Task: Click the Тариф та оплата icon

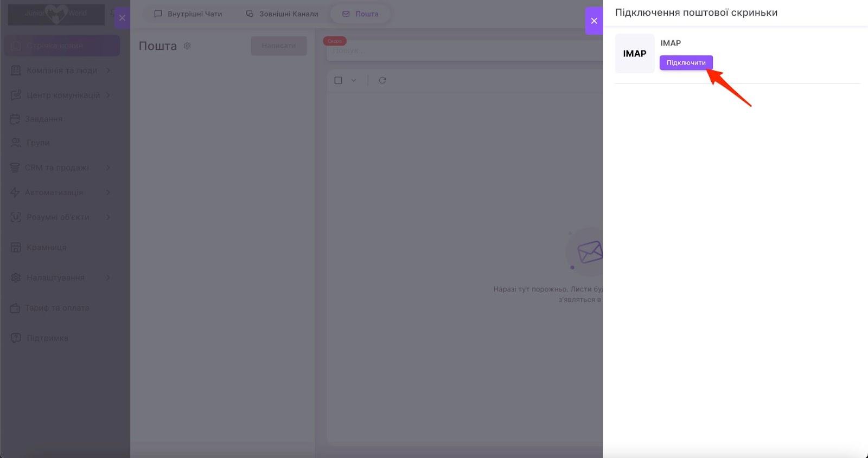Action: coord(15,308)
